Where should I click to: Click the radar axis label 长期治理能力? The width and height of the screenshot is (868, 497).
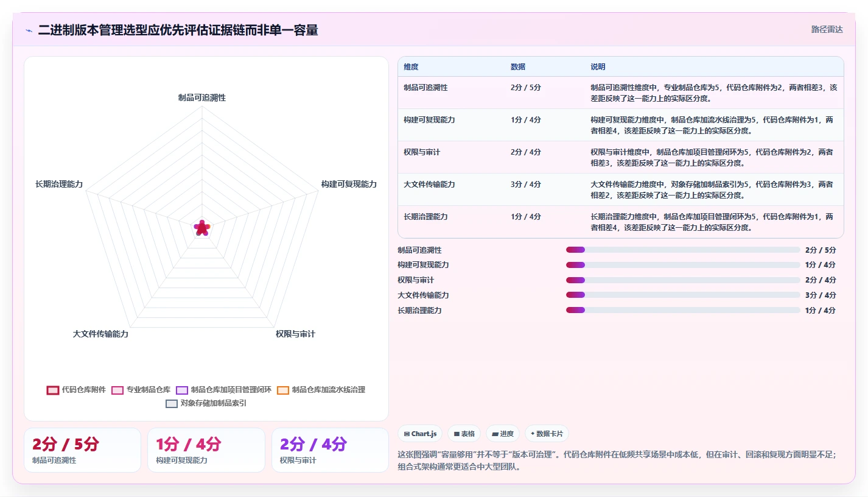[59, 184]
